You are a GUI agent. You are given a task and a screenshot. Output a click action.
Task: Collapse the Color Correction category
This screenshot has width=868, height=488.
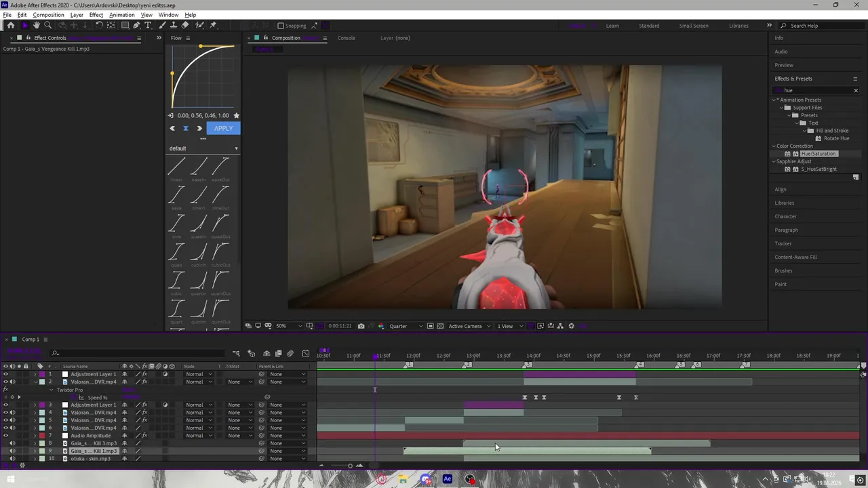pyautogui.click(x=774, y=146)
